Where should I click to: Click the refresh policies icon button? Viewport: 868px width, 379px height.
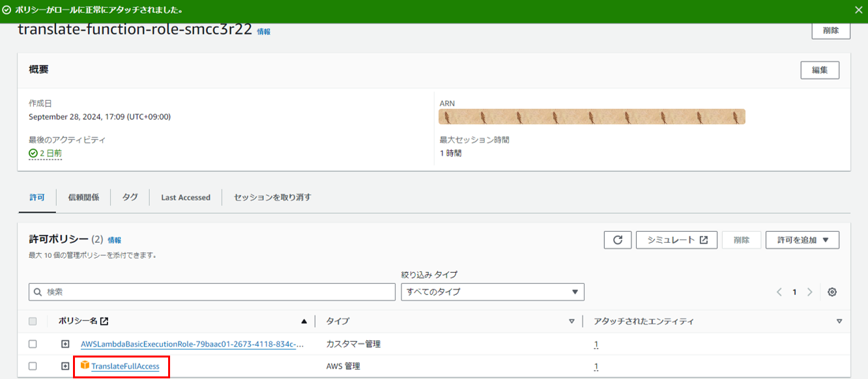click(x=618, y=240)
